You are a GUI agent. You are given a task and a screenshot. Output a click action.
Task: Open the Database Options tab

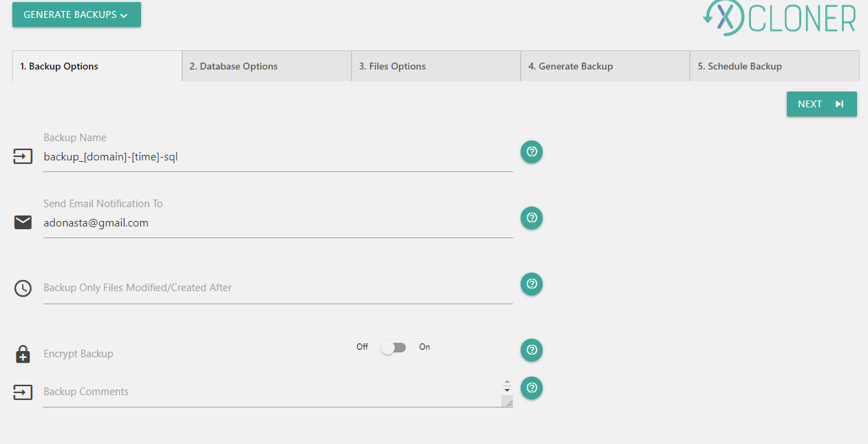[x=267, y=66]
